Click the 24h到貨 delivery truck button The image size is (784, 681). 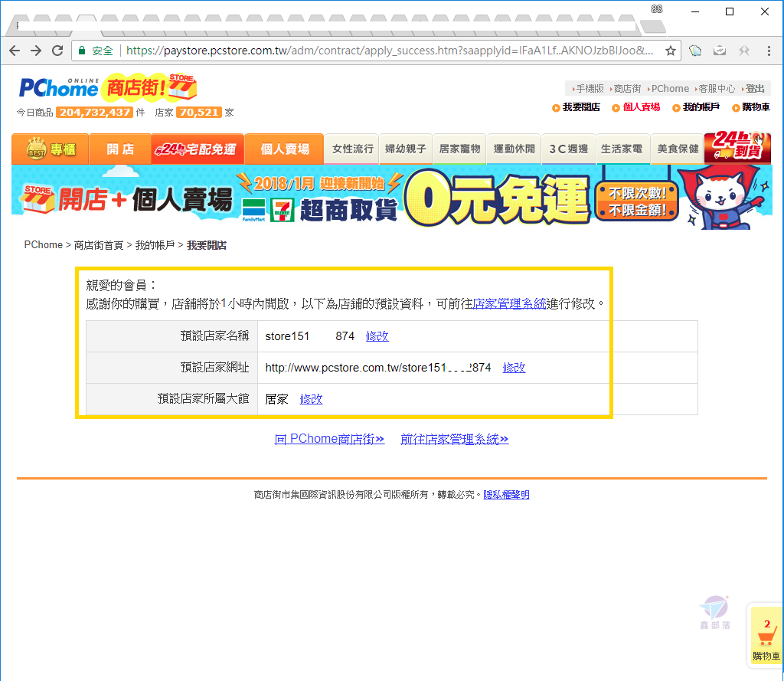coord(737,146)
